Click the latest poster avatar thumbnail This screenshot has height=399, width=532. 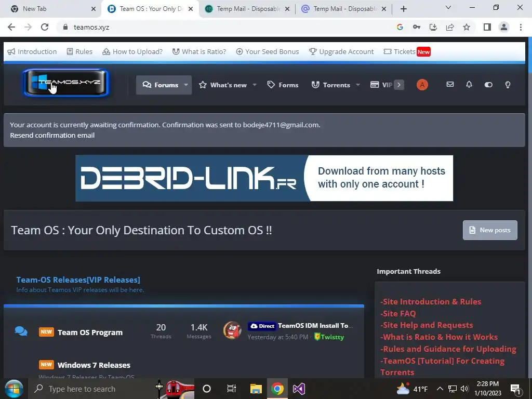coord(232,330)
